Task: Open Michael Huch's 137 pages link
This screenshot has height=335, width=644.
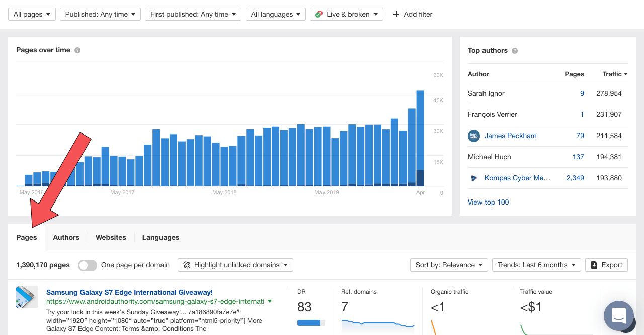Action: 578,157
